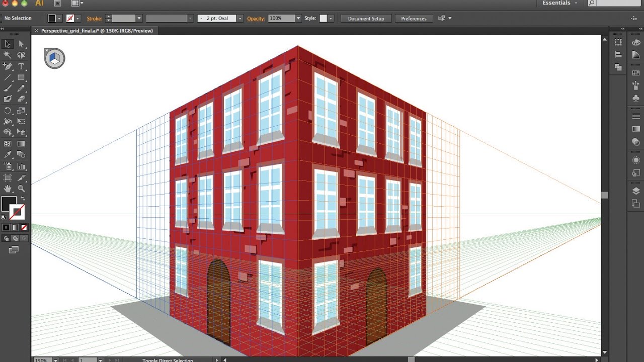Enable Draw Normal mode
644x362 pixels.
pos(7,238)
